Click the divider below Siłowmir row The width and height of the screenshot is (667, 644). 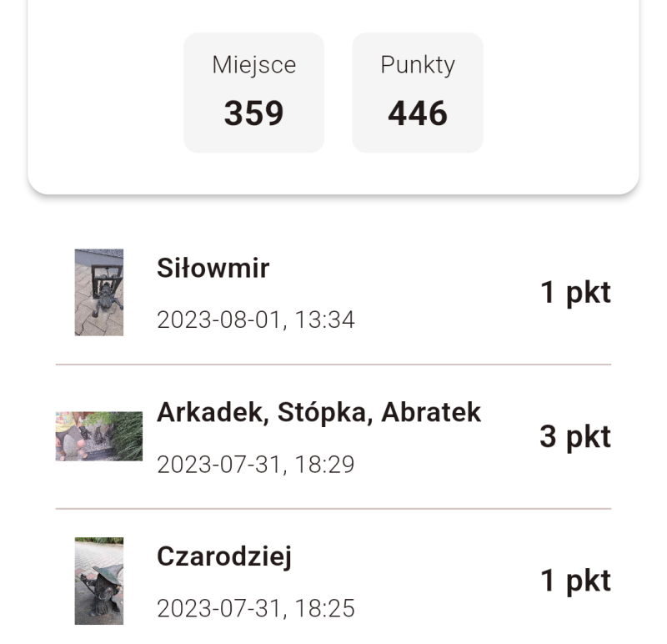(333, 364)
